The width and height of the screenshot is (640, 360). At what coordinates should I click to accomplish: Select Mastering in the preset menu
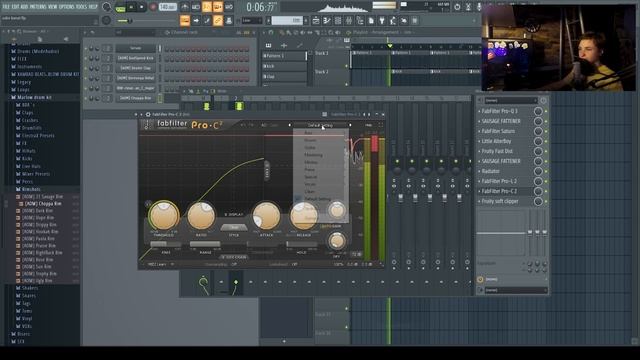tap(313, 155)
